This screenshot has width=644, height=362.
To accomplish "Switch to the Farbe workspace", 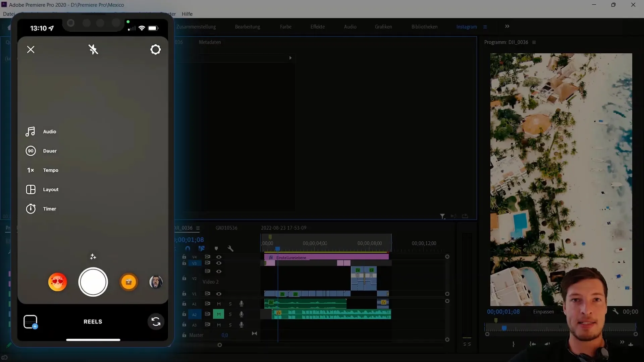I will tap(286, 27).
